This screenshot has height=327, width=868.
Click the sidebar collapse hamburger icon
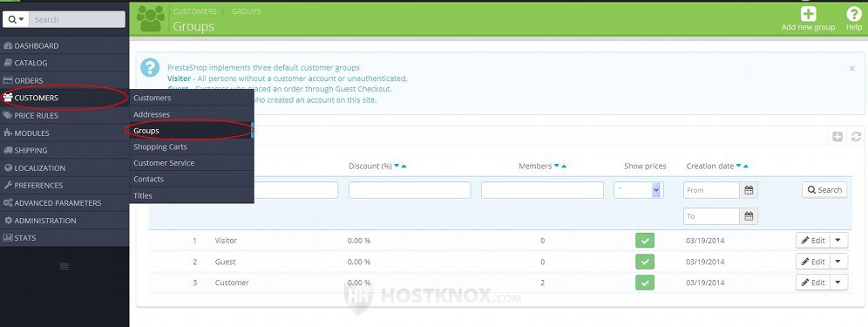click(x=64, y=267)
